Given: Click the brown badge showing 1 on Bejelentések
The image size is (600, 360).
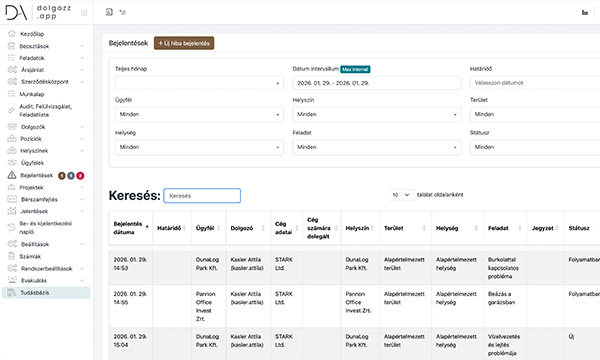Looking at the screenshot, I should click(62, 176).
